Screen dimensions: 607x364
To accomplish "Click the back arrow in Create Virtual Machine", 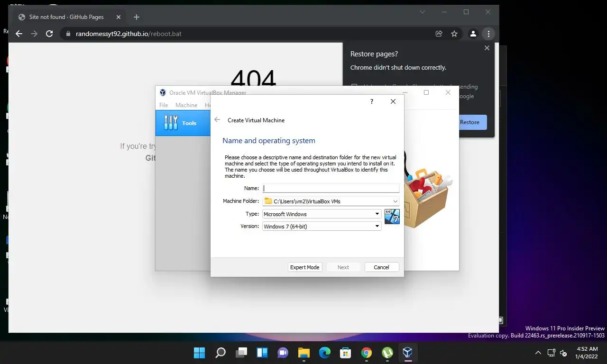I will [x=217, y=120].
